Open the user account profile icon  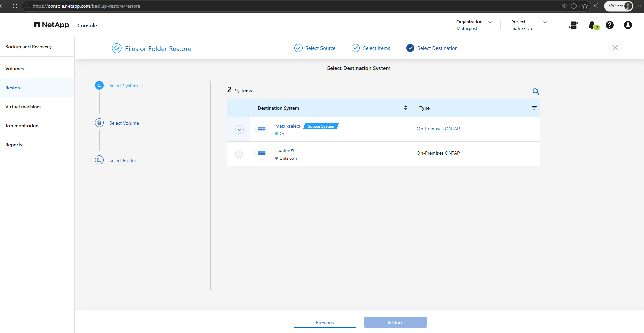coord(628,25)
